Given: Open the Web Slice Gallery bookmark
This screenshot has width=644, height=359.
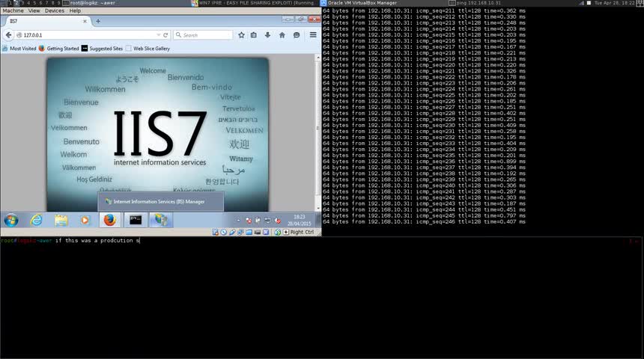Looking at the screenshot, I should [x=148, y=49].
